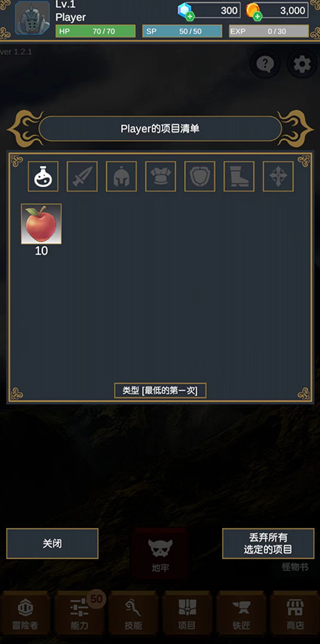Open the 商店 shop tab
Image resolution: width=320 pixels, height=644 pixels.
pos(294,613)
